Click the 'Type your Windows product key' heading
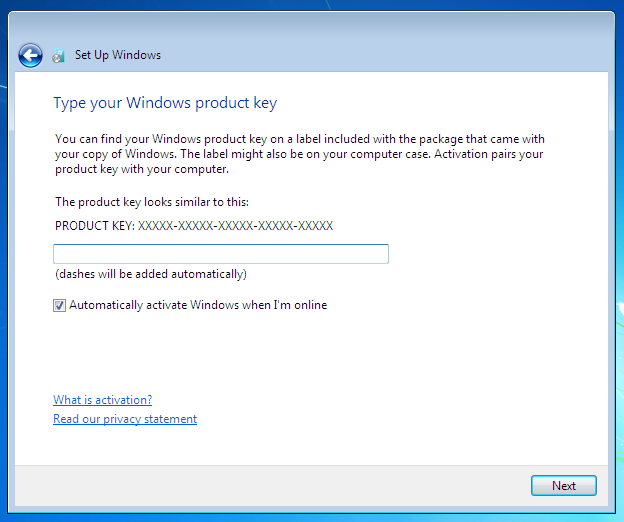624x522 pixels. click(x=165, y=103)
